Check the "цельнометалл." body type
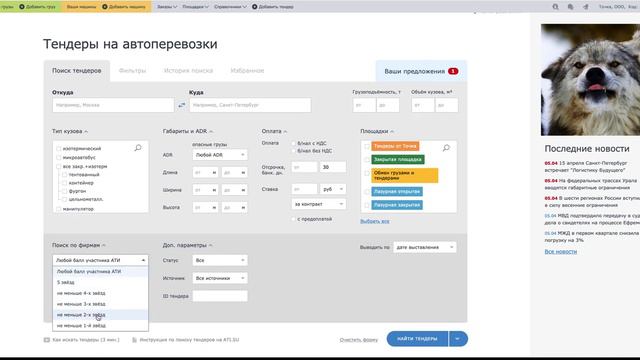The width and height of the screenshot is (640, 360). 64,199
